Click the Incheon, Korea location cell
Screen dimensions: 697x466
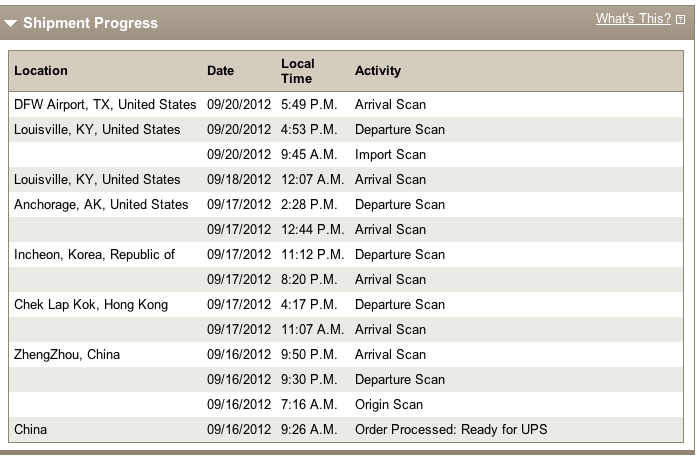coord(94,254)
